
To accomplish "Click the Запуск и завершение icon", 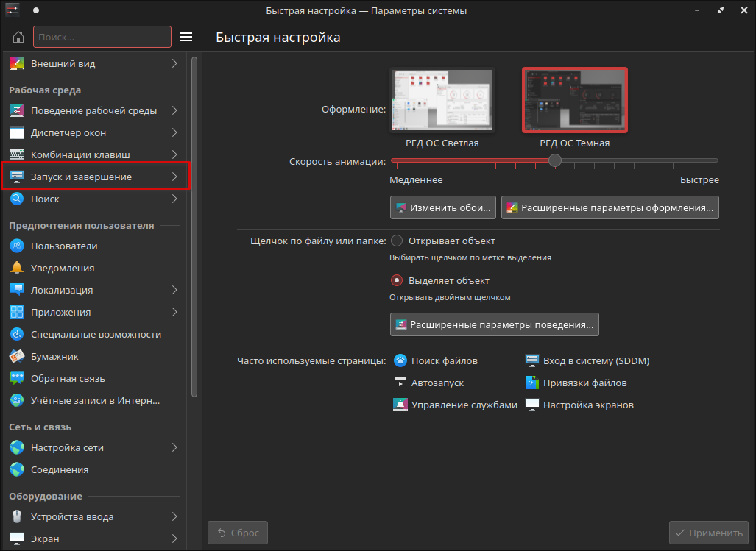I will [17, 177].
